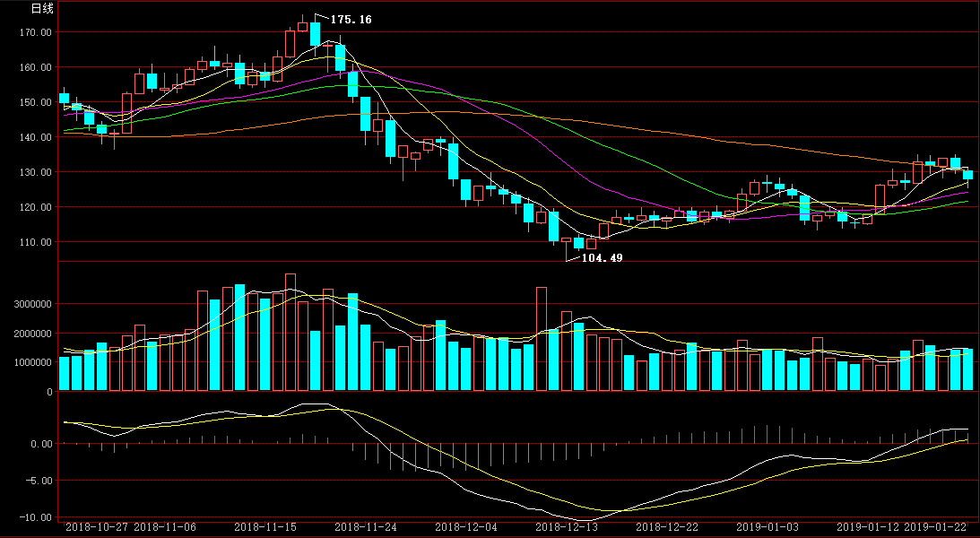Click the 140.00 price axis label

click(37, 137)
